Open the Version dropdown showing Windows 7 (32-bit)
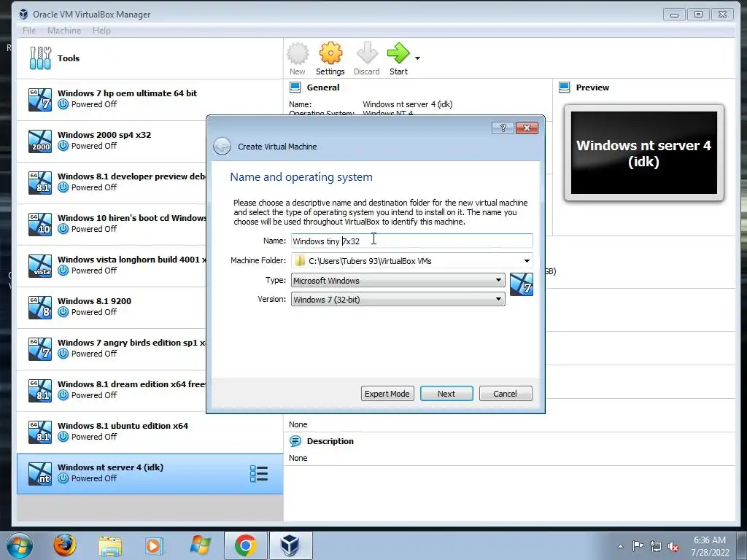Screen dimensions: 747x560 pos(398,300)
